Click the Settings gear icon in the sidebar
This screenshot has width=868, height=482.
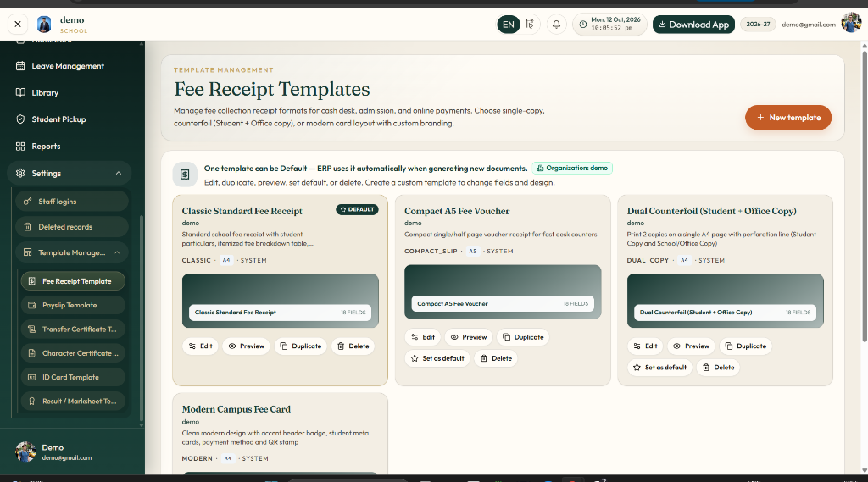tap(20, 173)
